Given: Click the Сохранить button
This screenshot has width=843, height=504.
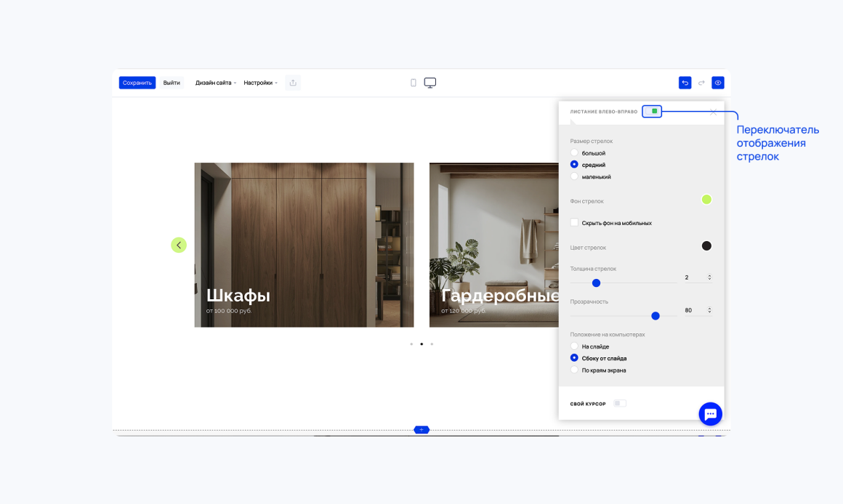Looking at the screenshot, I should pyautogui.click(x=137, y=83).
